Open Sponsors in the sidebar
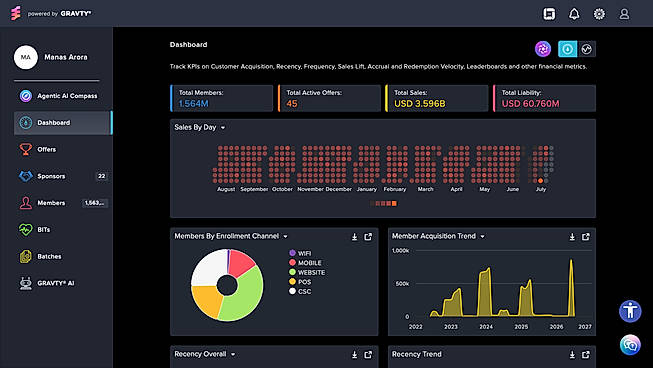Image resolution: width=653 pixels, height=368 pixels. 62,176
